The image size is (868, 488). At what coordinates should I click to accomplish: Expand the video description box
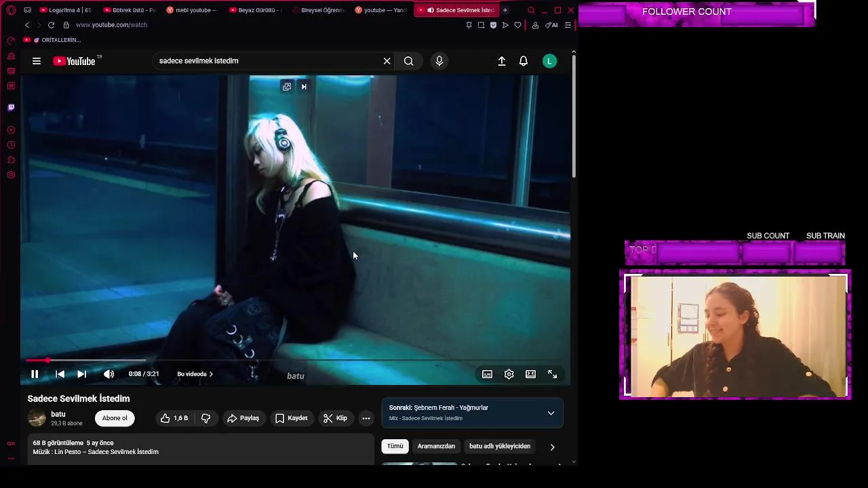point(201,449)
